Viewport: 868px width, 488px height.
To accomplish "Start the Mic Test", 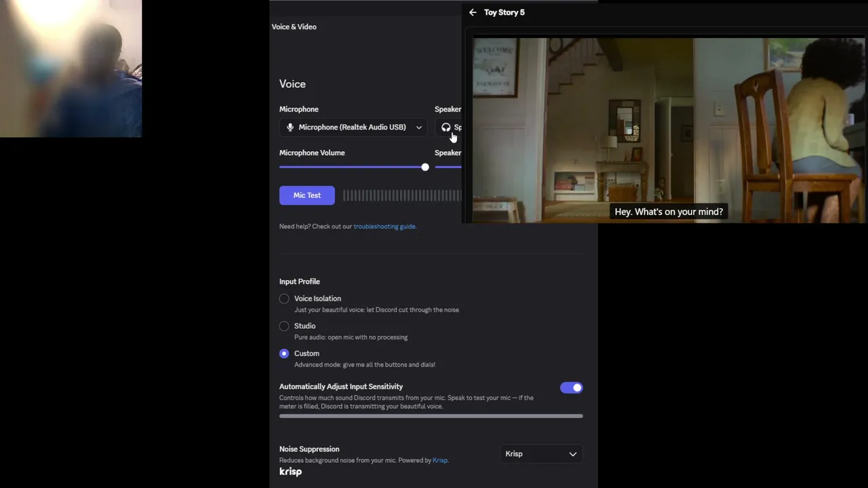I will [307, 195].
